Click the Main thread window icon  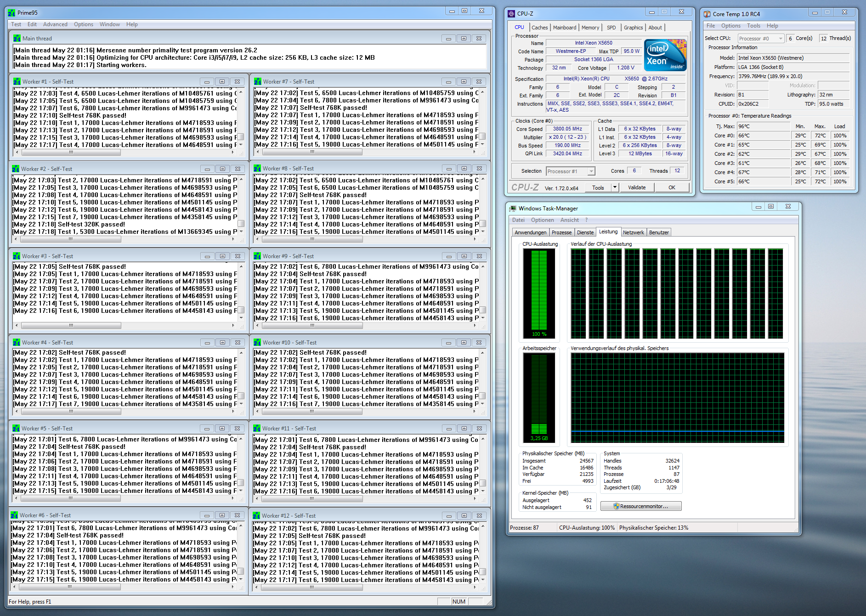pos(17,39)
